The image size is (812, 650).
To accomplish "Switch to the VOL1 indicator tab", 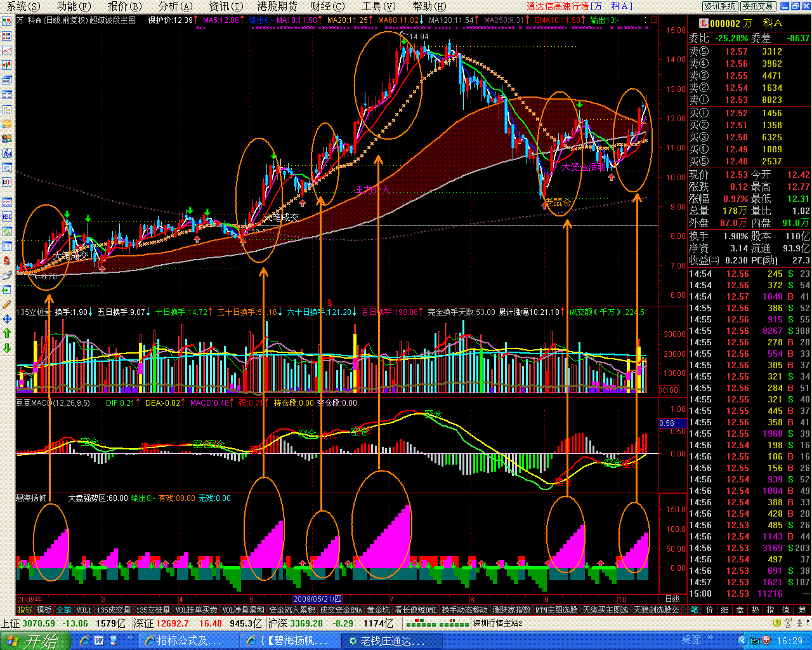I will (84, 610).
